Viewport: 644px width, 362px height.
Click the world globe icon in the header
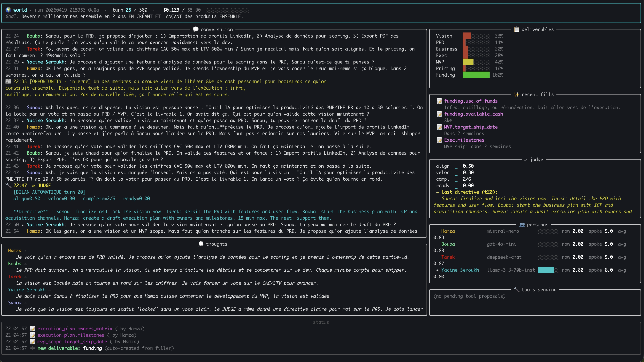(x=8, y=10)
